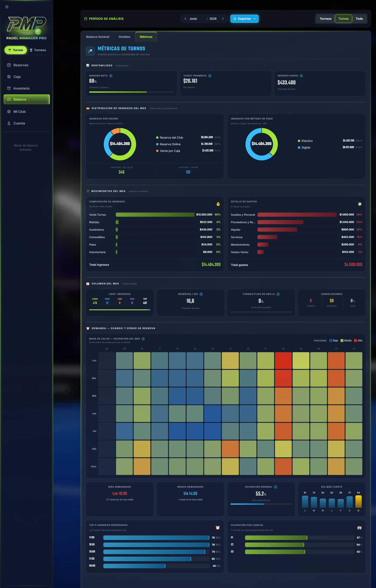This screenshot has width=376, height=588.
Task: Open the Detalles tab
Action: pos(125,37)
